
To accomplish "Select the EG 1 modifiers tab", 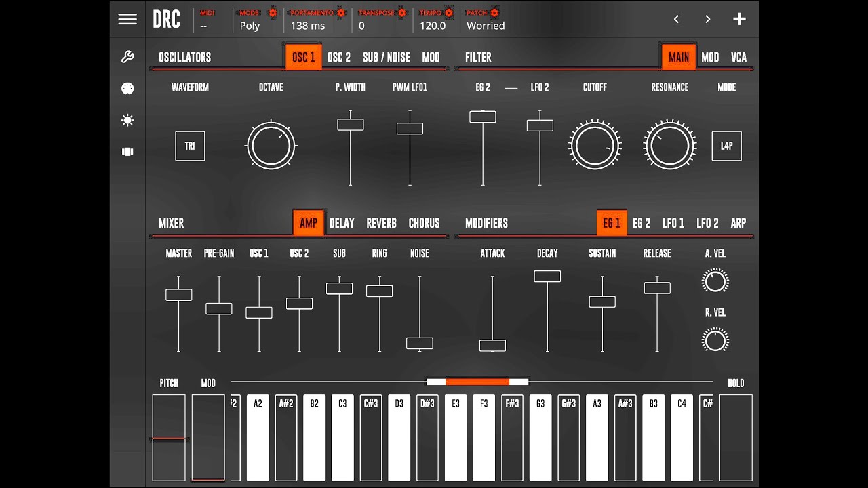I will point(612,223).
